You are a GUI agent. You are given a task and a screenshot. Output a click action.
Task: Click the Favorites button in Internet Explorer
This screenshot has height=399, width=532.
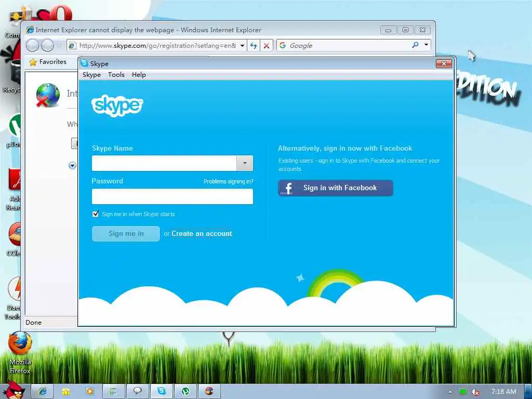[x=48, y=62]
